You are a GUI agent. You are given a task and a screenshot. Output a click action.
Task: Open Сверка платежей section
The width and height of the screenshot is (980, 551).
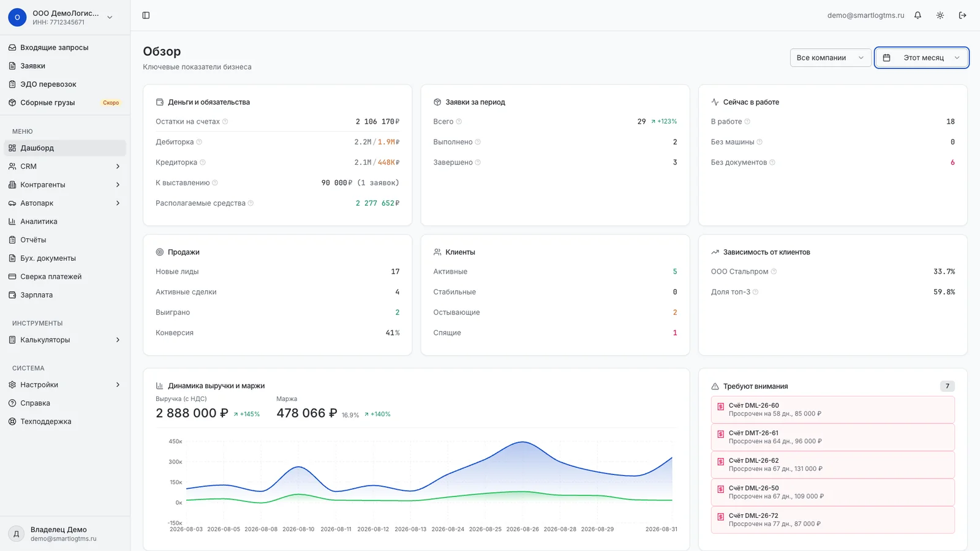pyautogui.click(x=65, y=277)
